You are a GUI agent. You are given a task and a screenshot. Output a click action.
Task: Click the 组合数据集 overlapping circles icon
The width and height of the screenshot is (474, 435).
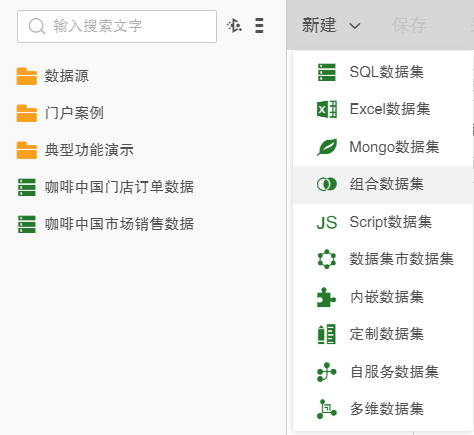327,184
